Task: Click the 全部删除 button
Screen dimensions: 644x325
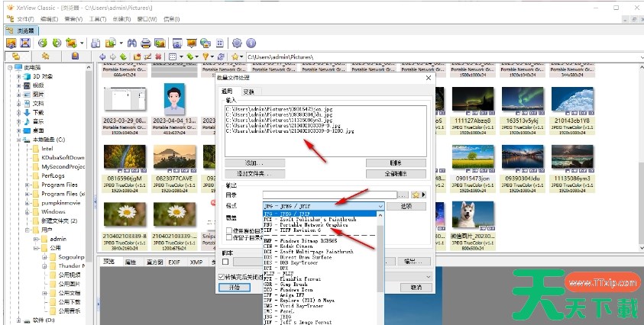Action: click(x=395, y=173)
